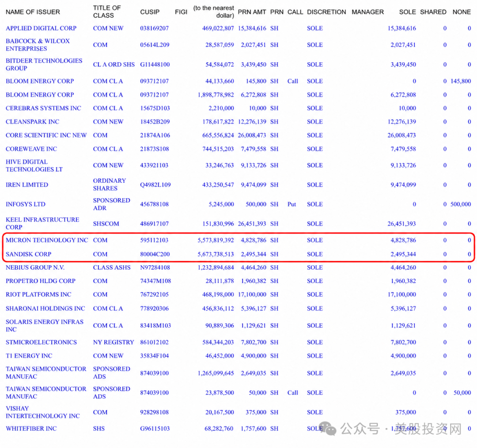Click COREWEAVE INC issuer name
477x448 pixels.
[31, 149]
